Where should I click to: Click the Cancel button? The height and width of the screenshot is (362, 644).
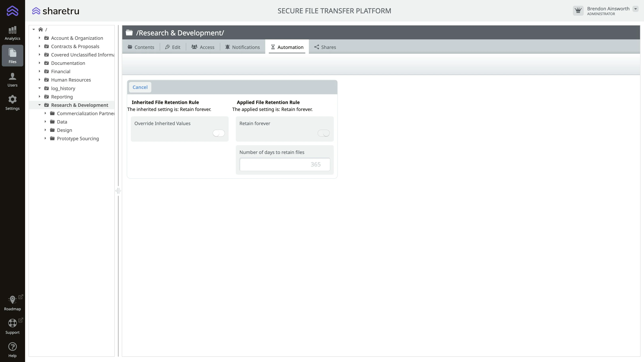pyautogui.click(x=140, y=87)
